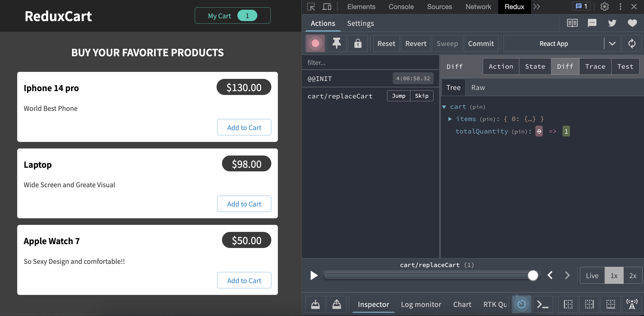Click the heart support icon in Redux panel

(x=632, y=23)
